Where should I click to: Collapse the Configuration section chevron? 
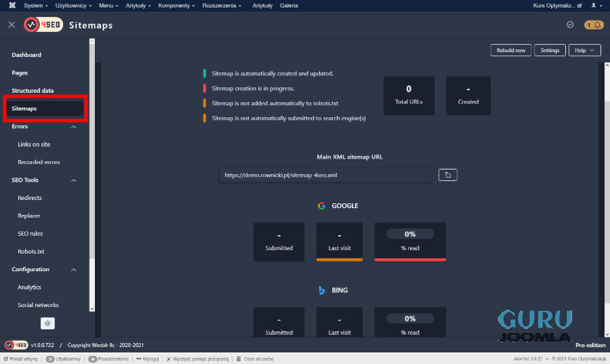pyautogui.click(x=73, y=270)
